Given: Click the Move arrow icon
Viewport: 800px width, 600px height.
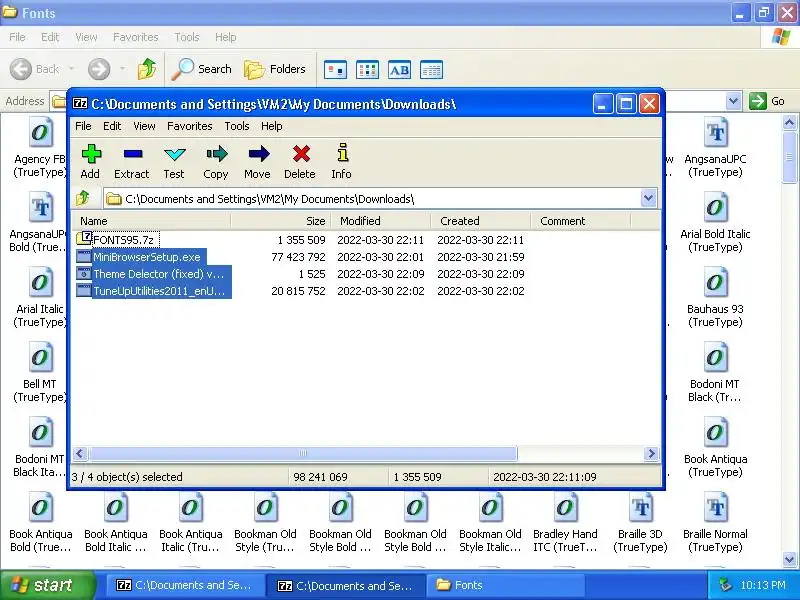Looking at the screenshot, I should (x=259, y=154).
